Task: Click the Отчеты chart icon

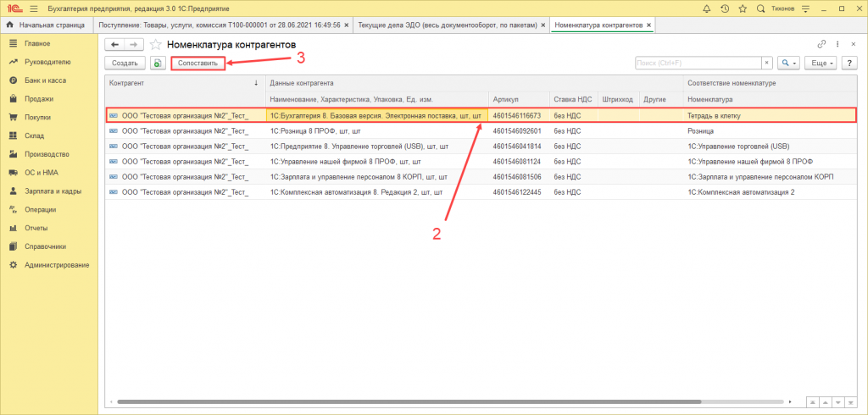Action: (x=14, y=228)
